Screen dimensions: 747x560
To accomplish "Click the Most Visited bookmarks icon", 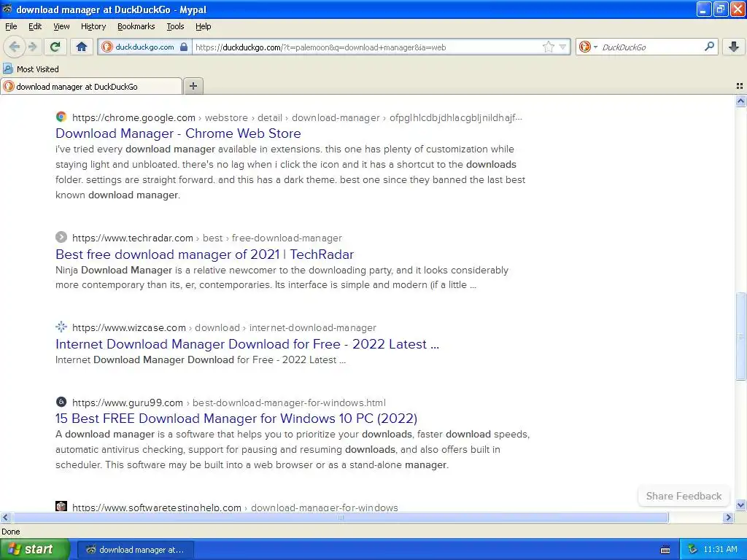I will tap(8, 69).
